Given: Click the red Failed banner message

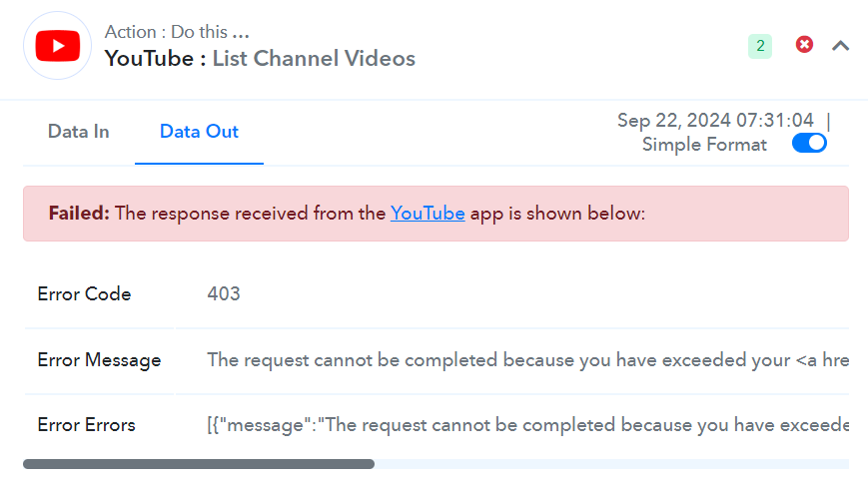Looking at the screenshot, I should click(x=435, y=214).
